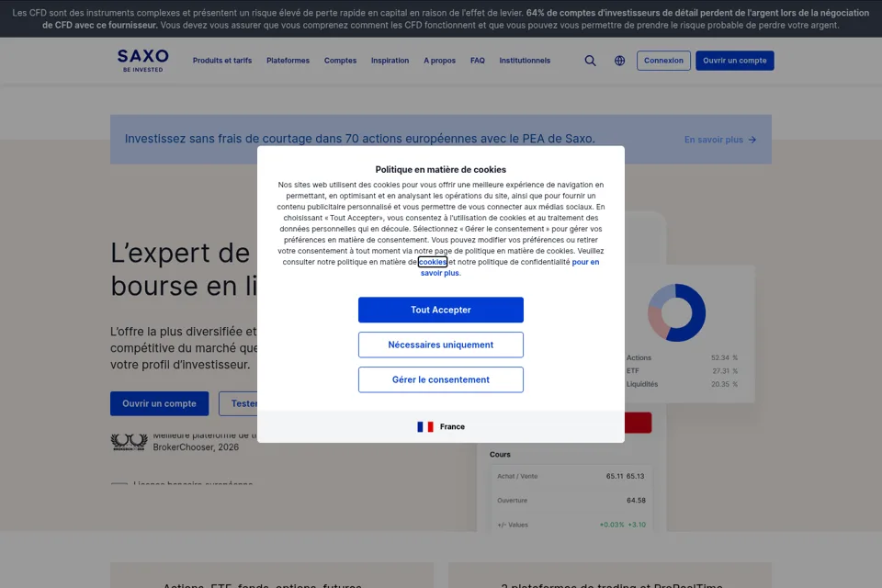The image size is (882, 588).
Task: Click the BrokerChooser, 2026 text
Action: click(x=196, y=447)
